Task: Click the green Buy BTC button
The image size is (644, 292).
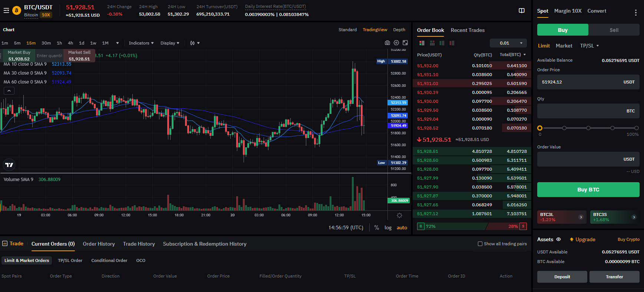Action: coord(588,190)
